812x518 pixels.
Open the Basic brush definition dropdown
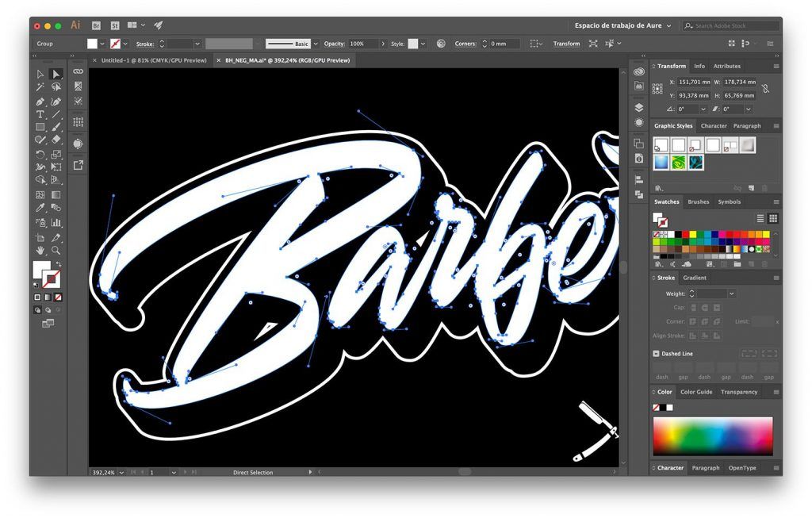(x=316, y=44)
